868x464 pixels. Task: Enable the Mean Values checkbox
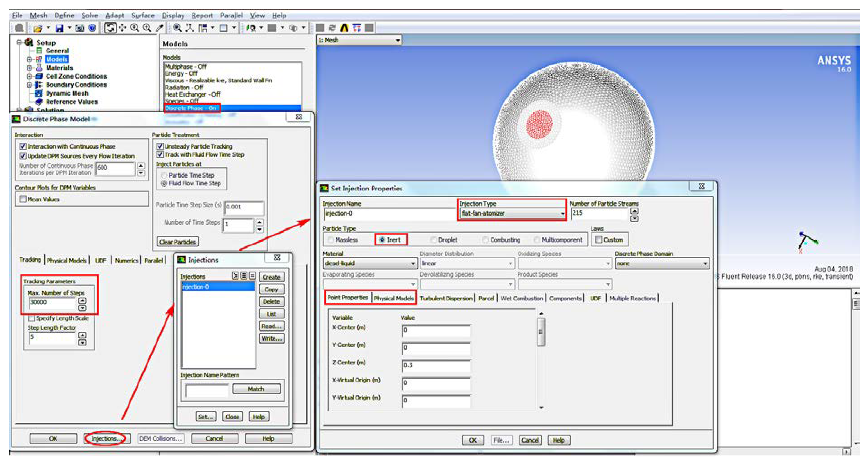coord(23,199)
